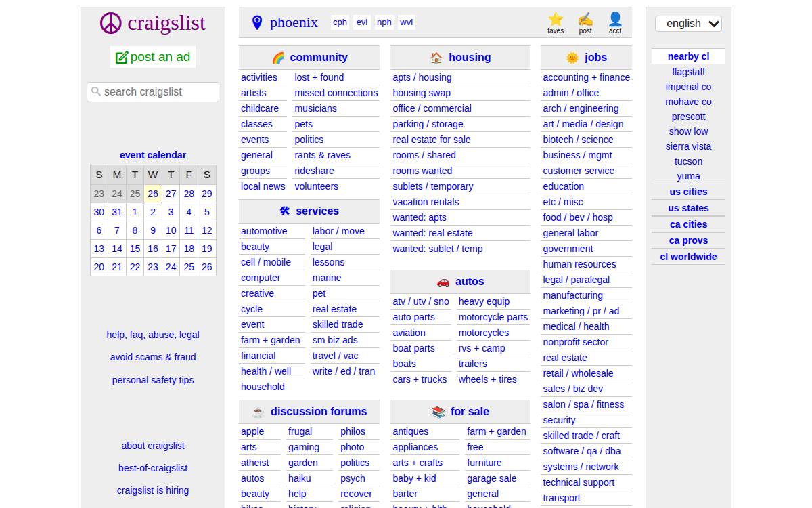Open farm + garden services
Viewport: 812px width, 508px height.
tap(271, 340)
